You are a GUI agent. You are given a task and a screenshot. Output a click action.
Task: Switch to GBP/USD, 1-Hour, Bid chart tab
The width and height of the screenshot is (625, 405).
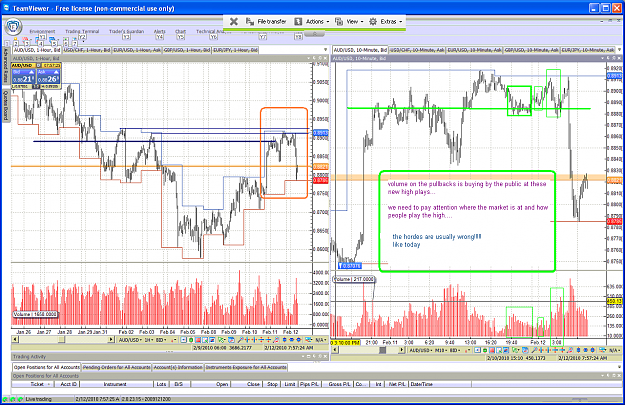(x=187, y=50)
